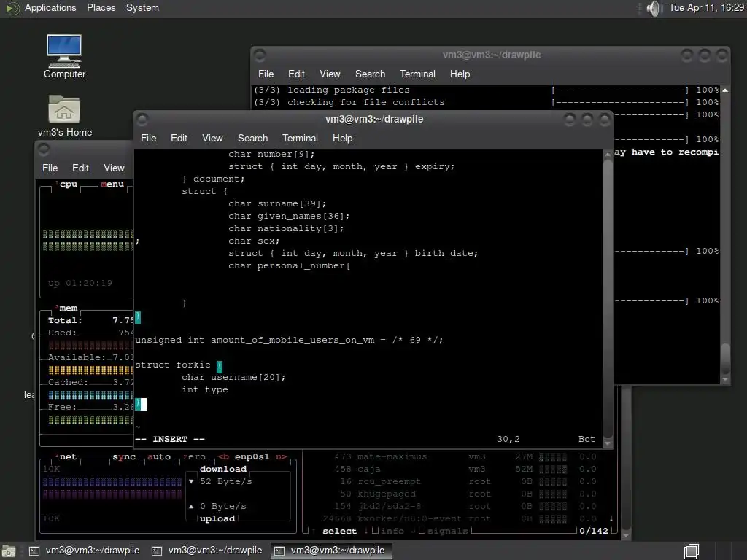Click scroll-down arrow of front vim terminal

coord(608,443)
